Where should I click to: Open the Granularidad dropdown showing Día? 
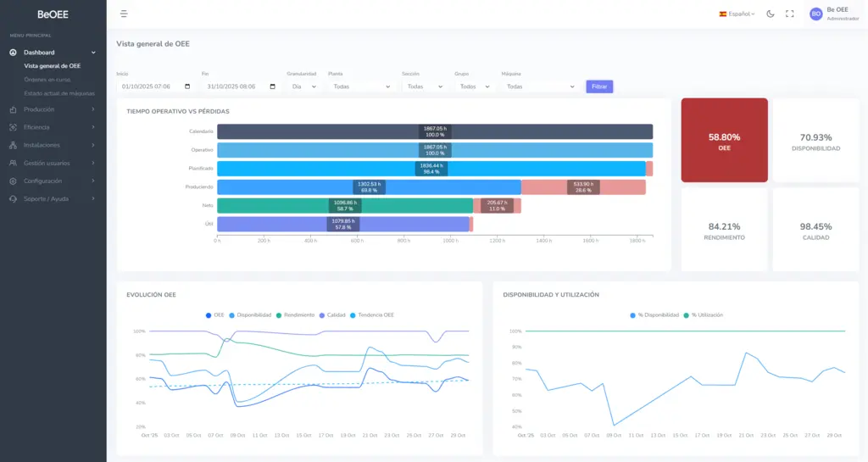tap(304, 86)
